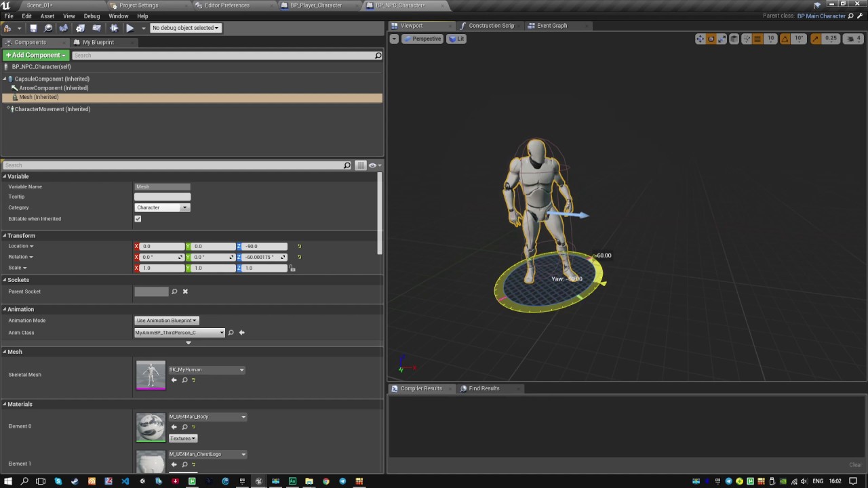Switch to the My Blueprint tab
868x488 pixels.
click(x=98, y=42)
